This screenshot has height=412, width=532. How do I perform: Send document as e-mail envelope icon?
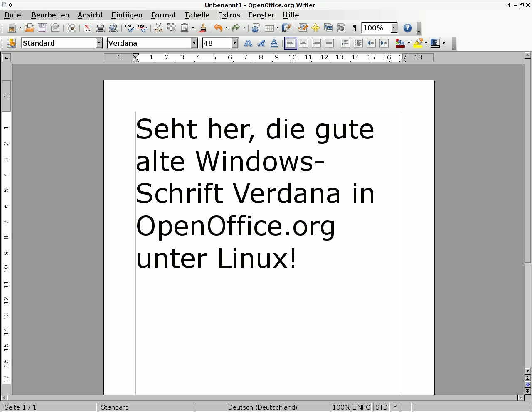point(55,28)
